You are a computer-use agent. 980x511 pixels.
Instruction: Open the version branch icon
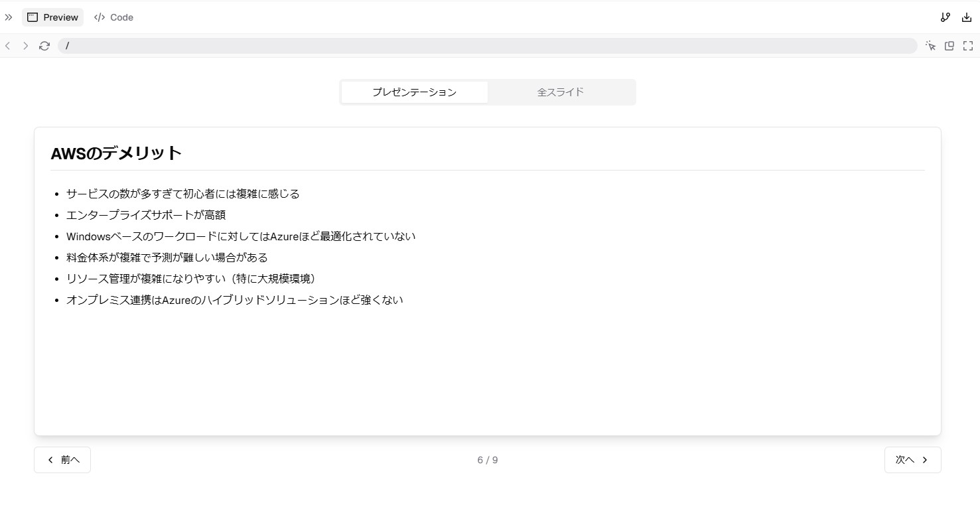click(945, 17)
